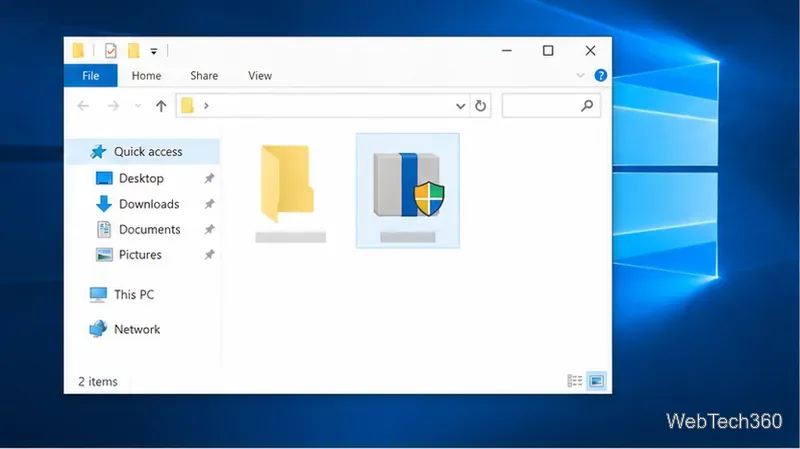Close the File Explorer window
This screenshot has height=449, width=800.
click(x=590, y=51)
